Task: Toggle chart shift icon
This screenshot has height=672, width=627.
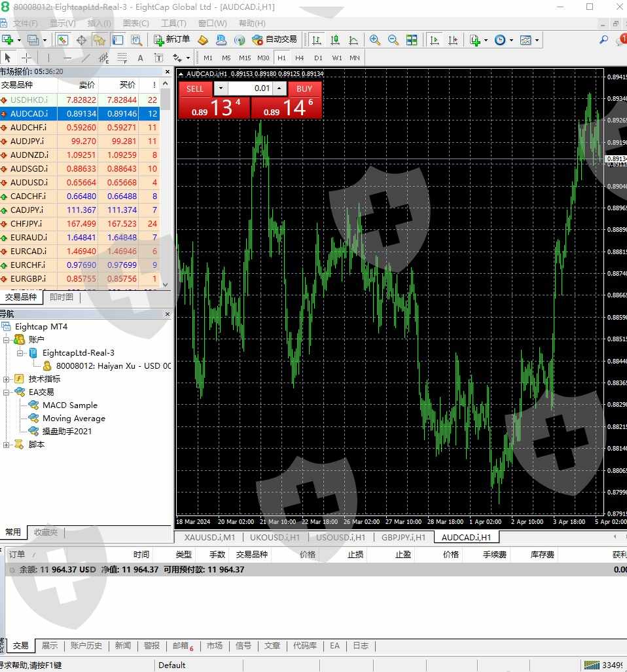Action: [x=453, y=40]
